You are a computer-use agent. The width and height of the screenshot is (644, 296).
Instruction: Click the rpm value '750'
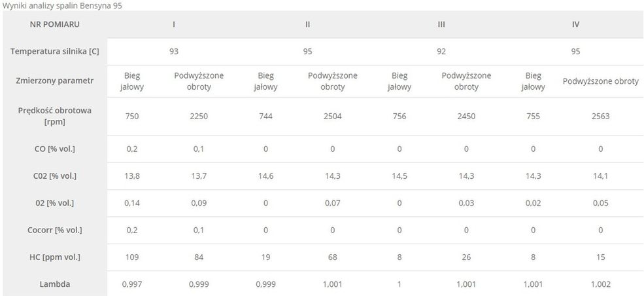point(132,117)
